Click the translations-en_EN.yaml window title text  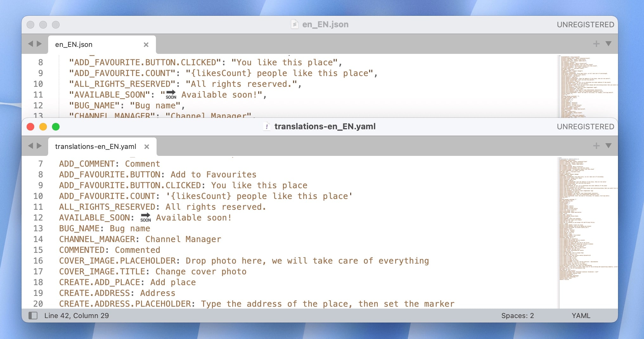pos(325,126)
